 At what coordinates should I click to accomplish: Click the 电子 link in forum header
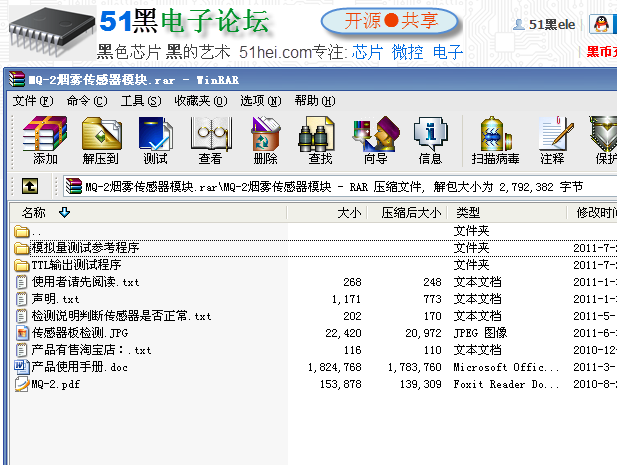(x=448, y=52)
